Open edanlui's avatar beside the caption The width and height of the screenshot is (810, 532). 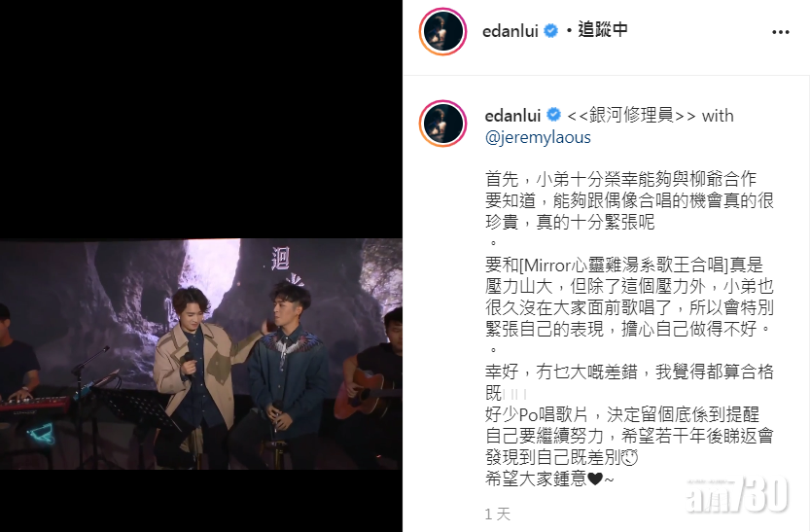(442, 124)
